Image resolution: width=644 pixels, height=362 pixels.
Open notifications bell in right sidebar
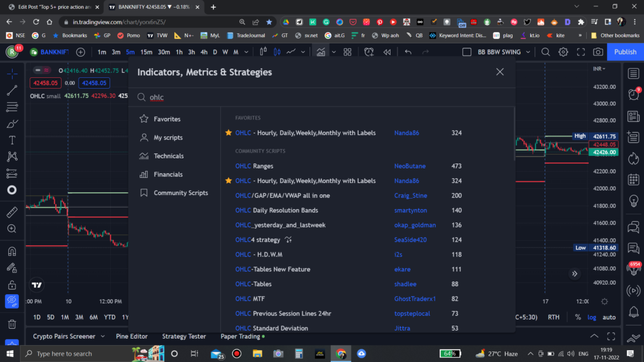pyautogui.click(x=634, y=312)
